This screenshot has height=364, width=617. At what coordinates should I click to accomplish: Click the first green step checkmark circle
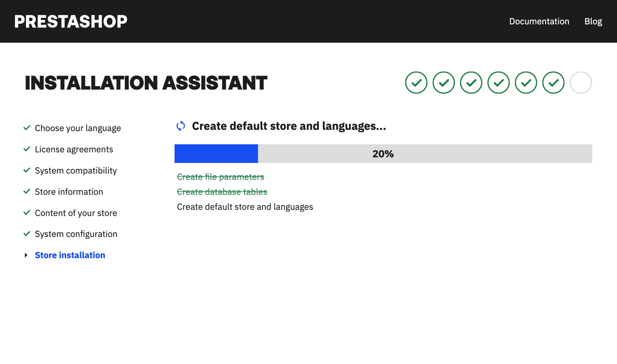coord(416,83)
